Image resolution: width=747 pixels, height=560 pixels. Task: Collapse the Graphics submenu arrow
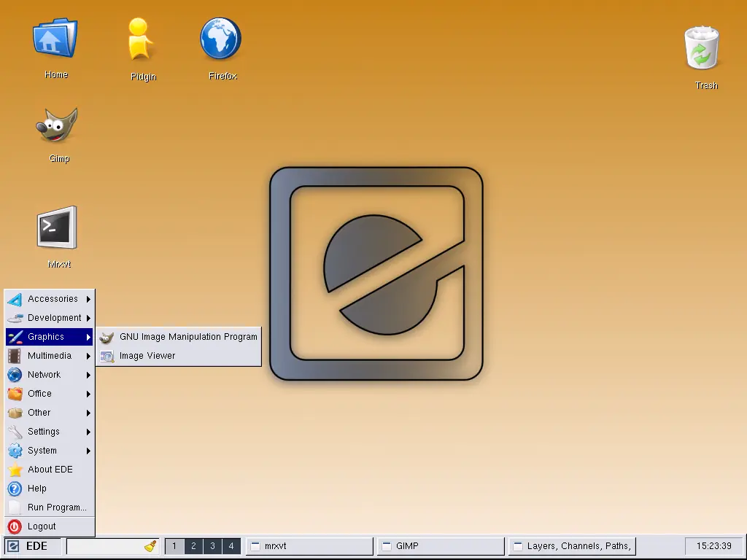coord(88,337)
